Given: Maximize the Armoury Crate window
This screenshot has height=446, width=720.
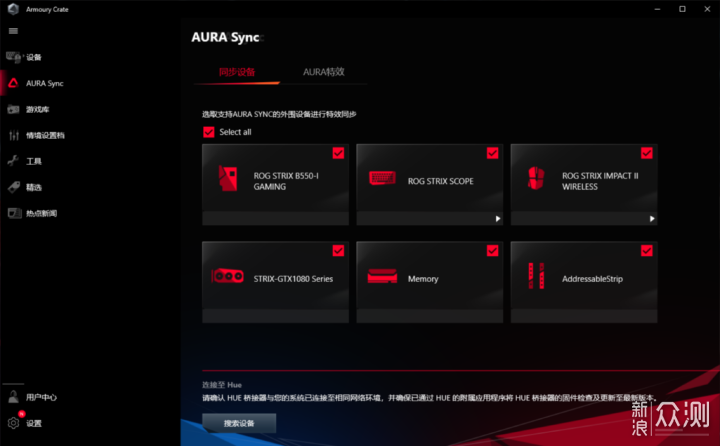Looking at the screenshot, I should (x=682, y=9).
